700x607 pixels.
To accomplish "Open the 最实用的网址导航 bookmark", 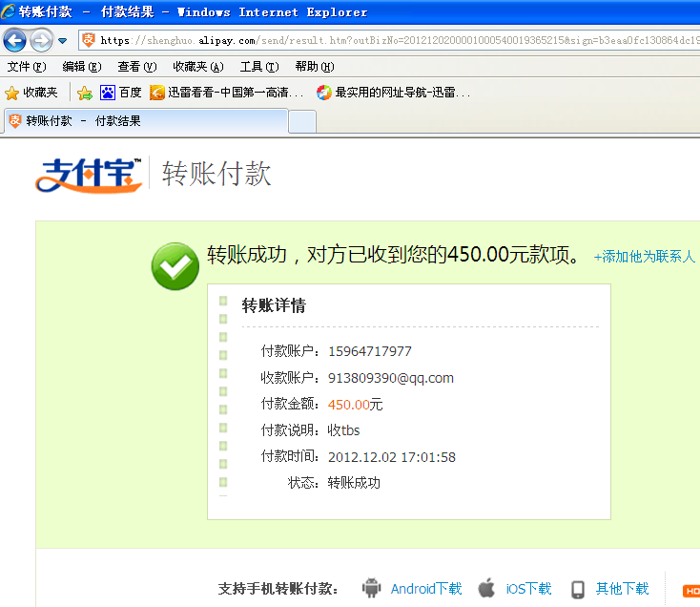I will tap(392, 93).
